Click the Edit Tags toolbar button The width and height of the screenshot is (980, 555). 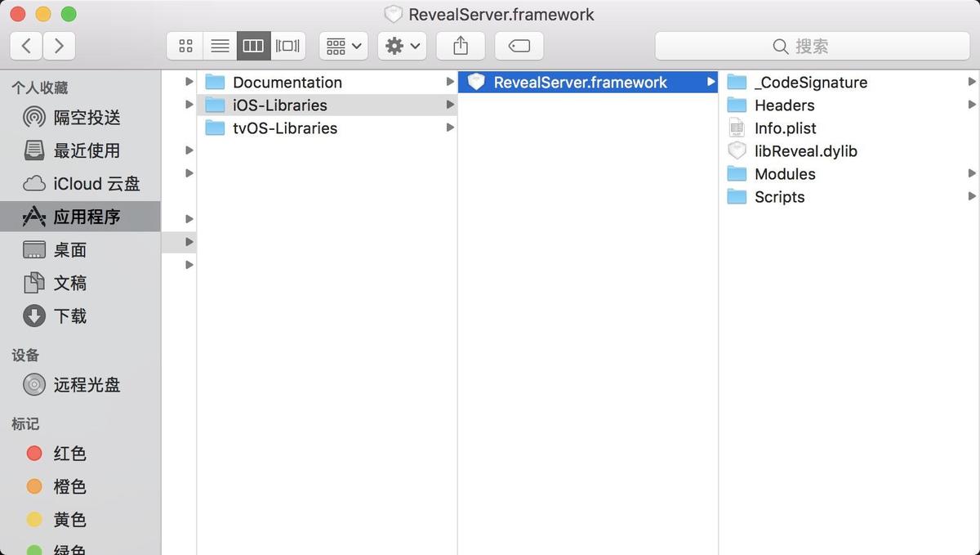coord(519,47)
